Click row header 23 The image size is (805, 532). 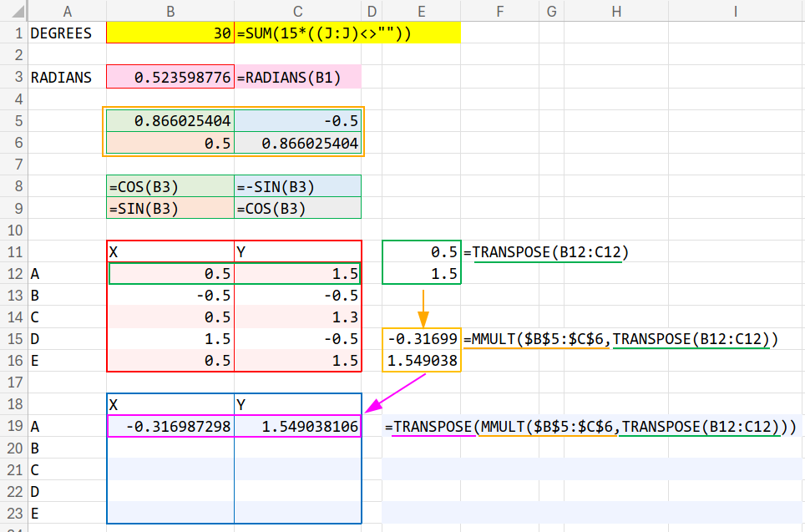(x=13, y=513)
